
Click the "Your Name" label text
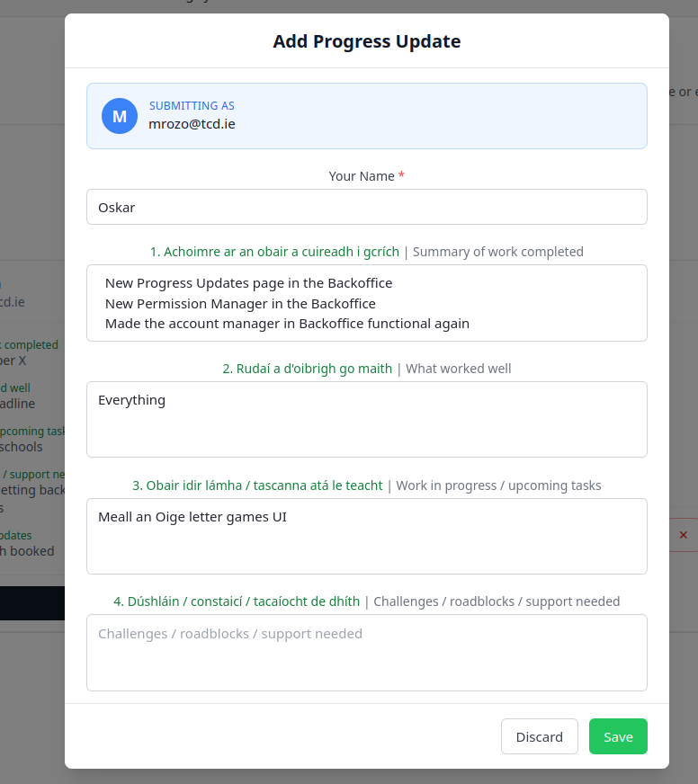(x=361, y=176)
